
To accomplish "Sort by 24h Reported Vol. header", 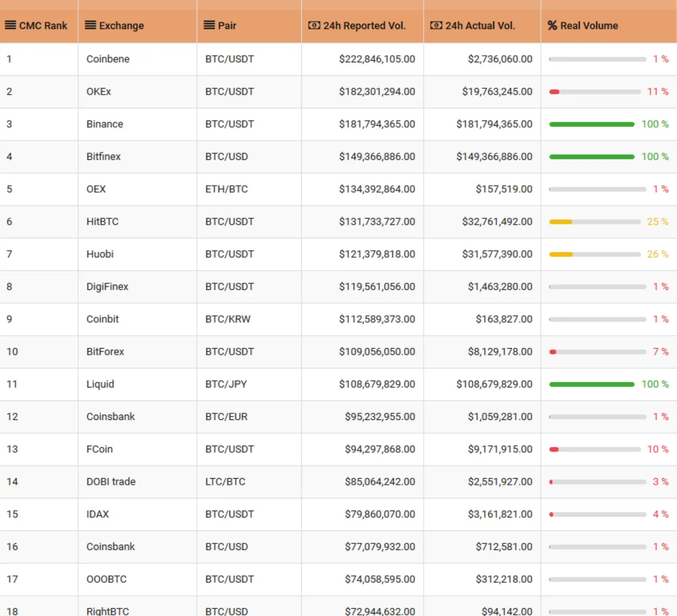I will 364,25.
